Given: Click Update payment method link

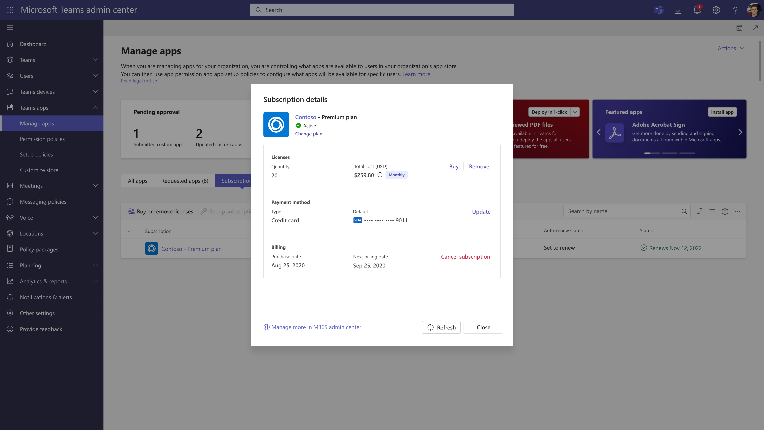Looking at the screenshot, I should 481,212.
